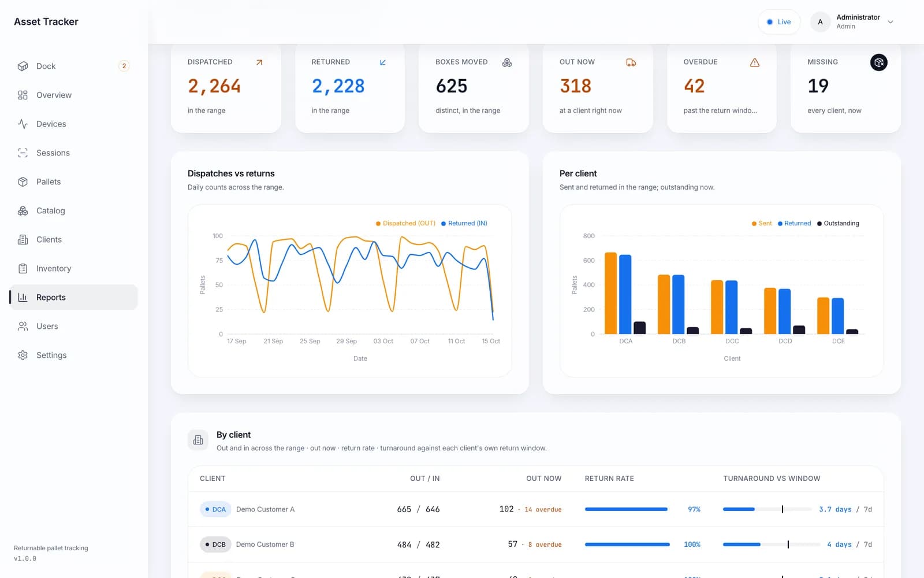
Task: Click the Dock badge showing 2
Action: click(124, 66)
